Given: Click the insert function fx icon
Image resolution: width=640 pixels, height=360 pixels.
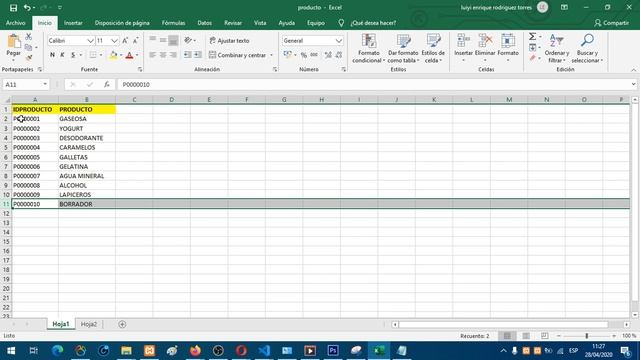Looking at the screenshot, I should tap(107, 84).
